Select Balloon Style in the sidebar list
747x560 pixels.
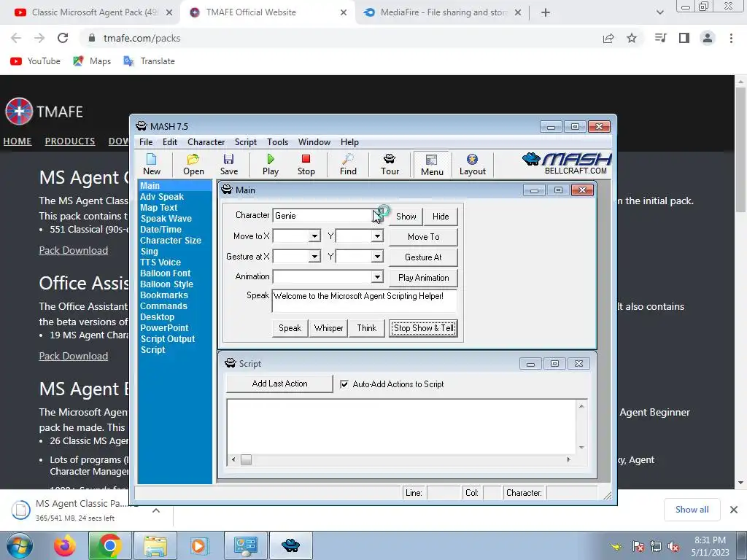pyautogui.click(x=167, y=284)
